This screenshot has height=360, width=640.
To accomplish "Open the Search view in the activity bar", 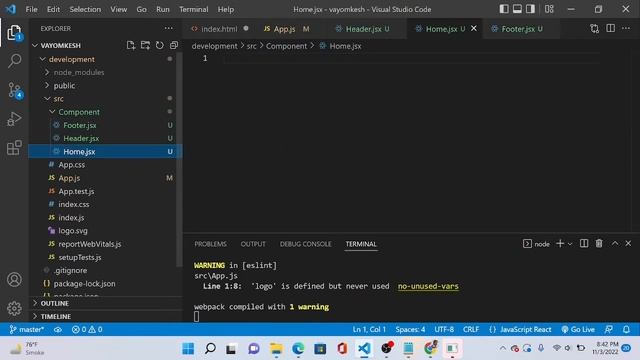I will click(14, 61).
